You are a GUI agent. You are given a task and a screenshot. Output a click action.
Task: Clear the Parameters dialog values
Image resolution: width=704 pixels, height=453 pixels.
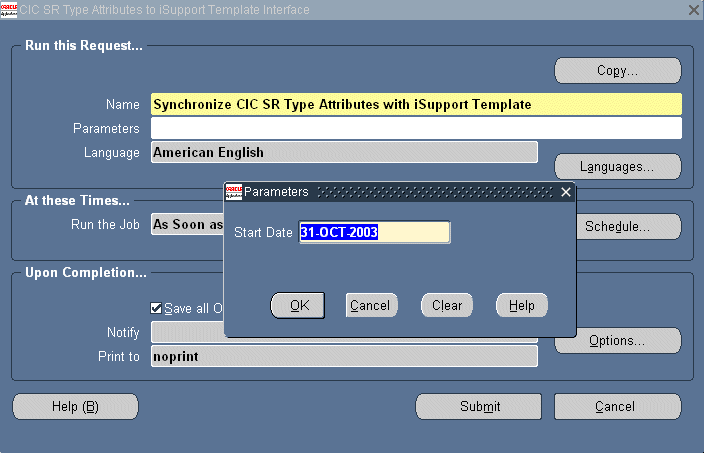[x=447, y=306]
